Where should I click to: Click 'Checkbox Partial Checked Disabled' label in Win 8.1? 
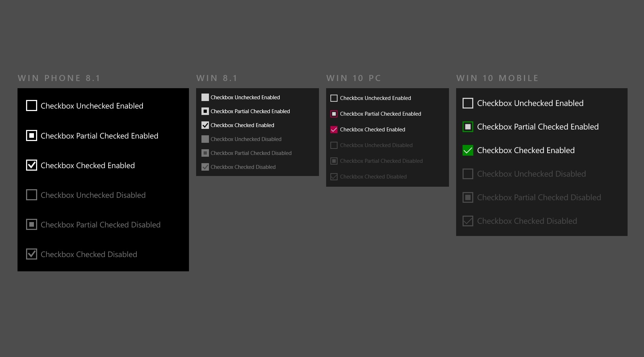point(251,153)
